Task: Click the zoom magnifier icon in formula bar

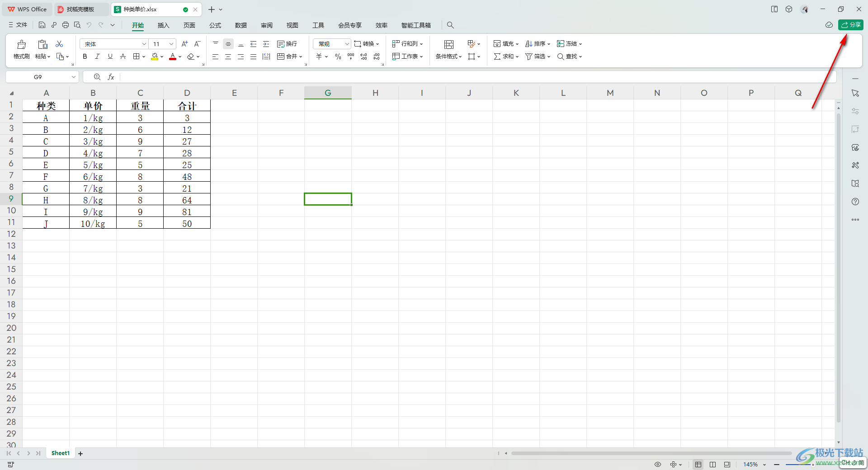Action: (97, 77)
